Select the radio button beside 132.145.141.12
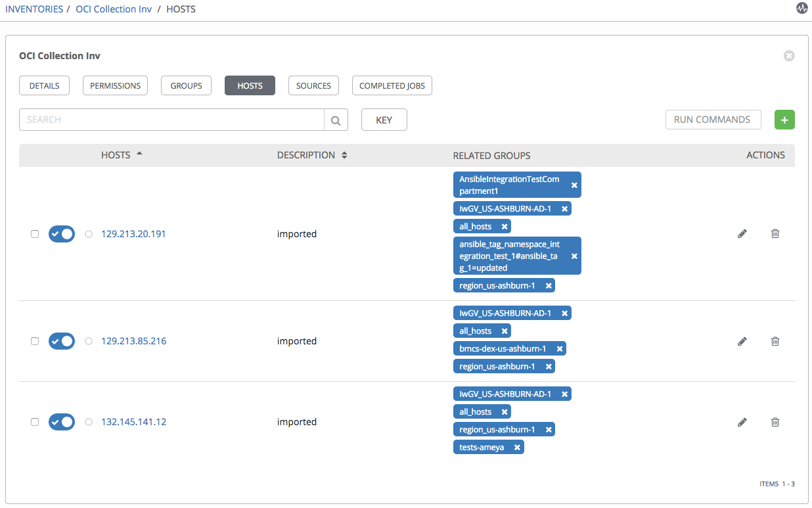Viewport: 812px width, 508px height. pyautogui.click(x=88, y=421)
